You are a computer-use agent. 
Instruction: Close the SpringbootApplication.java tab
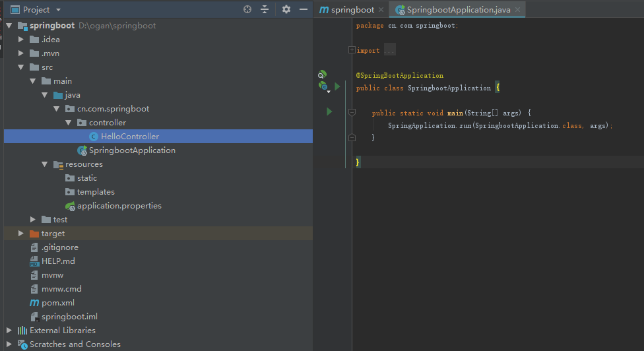pyautogui.click(x=517, y=9)
